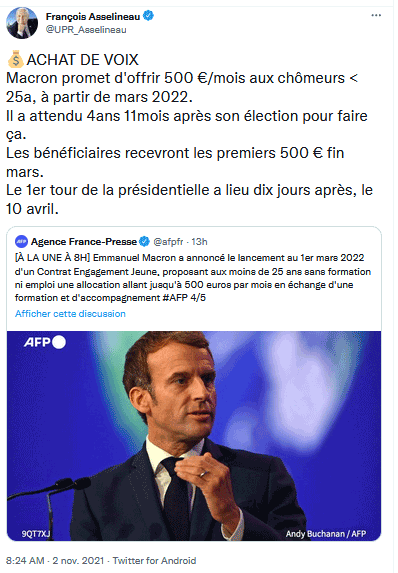Image resolution: width=398 pixels, height=573 pixels.
Task: Open the Macron photo in quoted tweet
Action: (x=194, y=436)
